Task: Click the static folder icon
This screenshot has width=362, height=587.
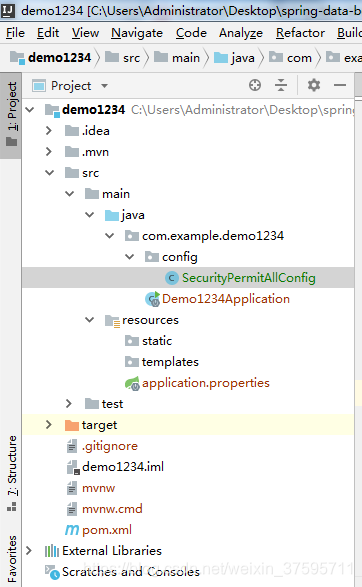Action: [x=132, y=341]
